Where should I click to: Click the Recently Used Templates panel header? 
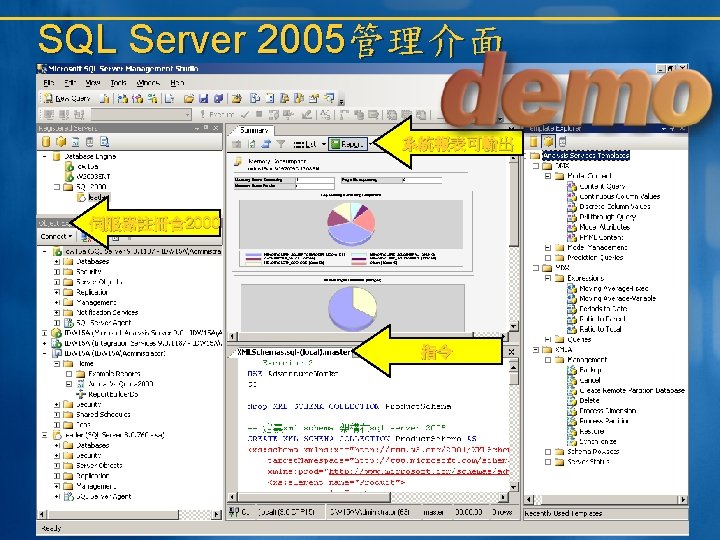point(605,513)
